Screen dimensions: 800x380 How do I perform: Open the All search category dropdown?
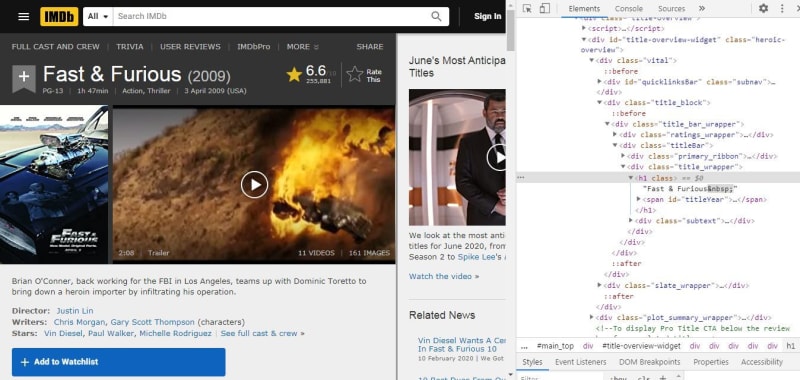(x=98, y=16)
